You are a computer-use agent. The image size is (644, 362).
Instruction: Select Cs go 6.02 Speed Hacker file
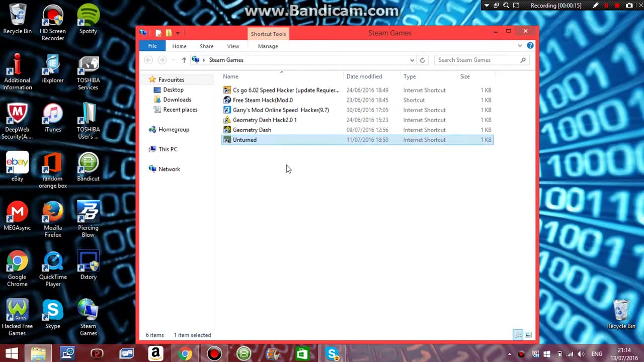(357, 90)
